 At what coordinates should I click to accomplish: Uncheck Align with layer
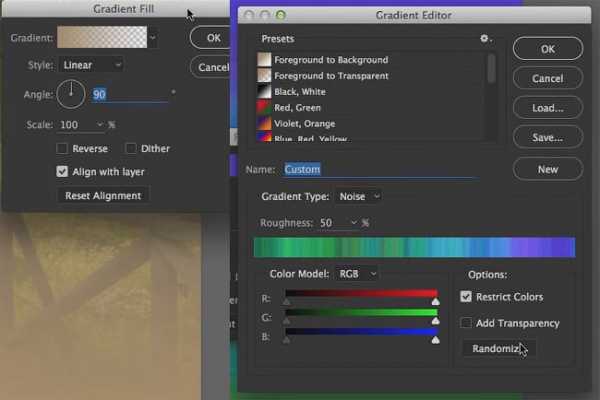pos(63,172)
